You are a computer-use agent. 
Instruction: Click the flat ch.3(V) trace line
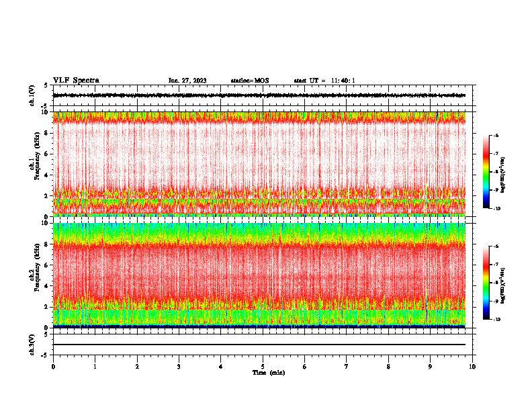click(259, 345)
